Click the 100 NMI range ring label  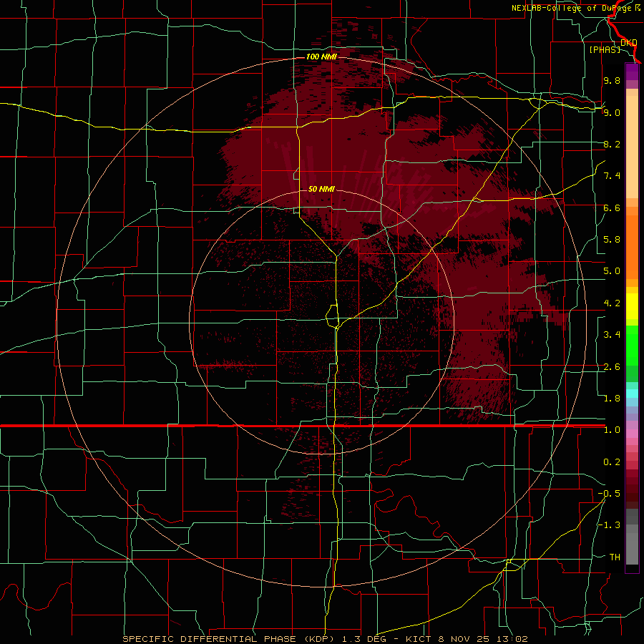coord(321,57)
